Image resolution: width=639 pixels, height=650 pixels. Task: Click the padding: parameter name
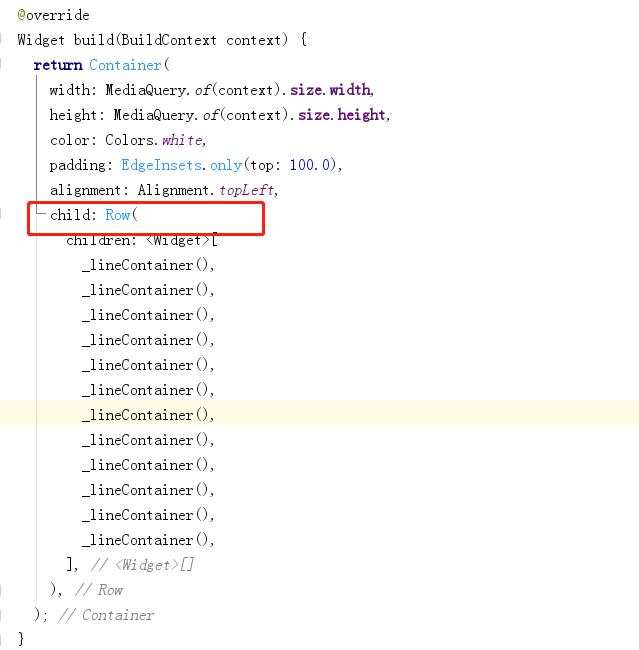pyautogui.click(x=81, y=165)
